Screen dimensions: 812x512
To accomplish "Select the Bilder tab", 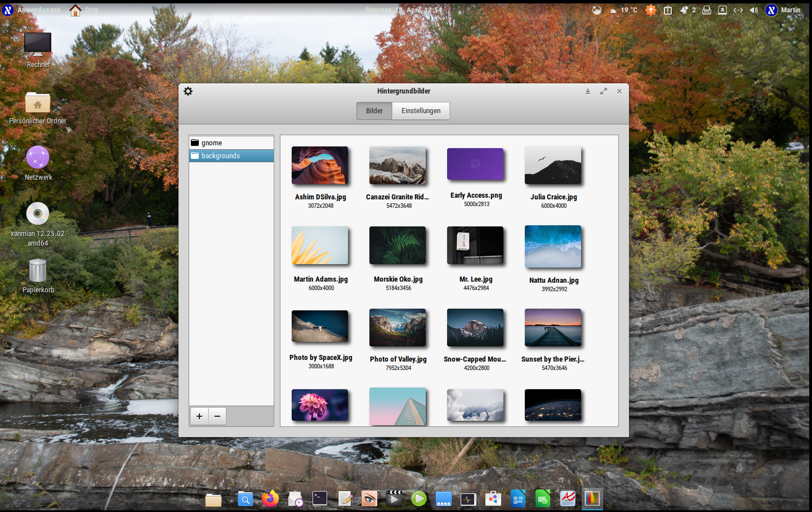I will click(x=374, y=111).
